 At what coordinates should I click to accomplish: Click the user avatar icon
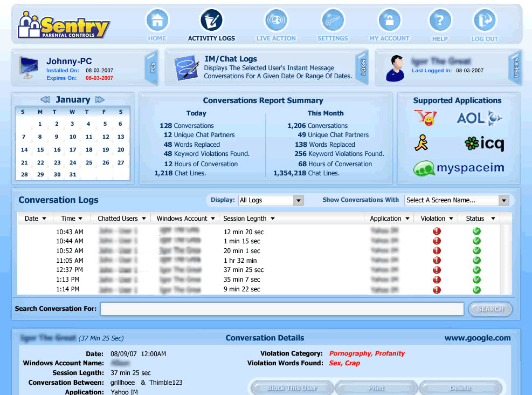[x=395, y=69]
